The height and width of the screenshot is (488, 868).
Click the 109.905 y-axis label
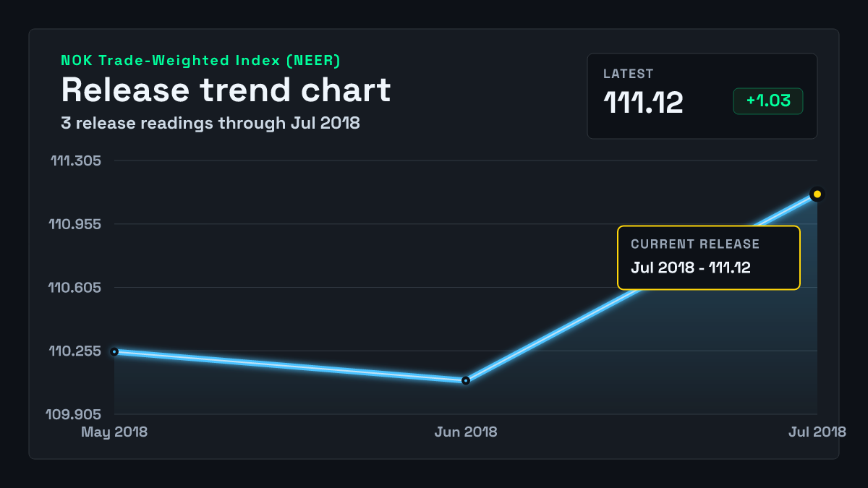(75, 414)
